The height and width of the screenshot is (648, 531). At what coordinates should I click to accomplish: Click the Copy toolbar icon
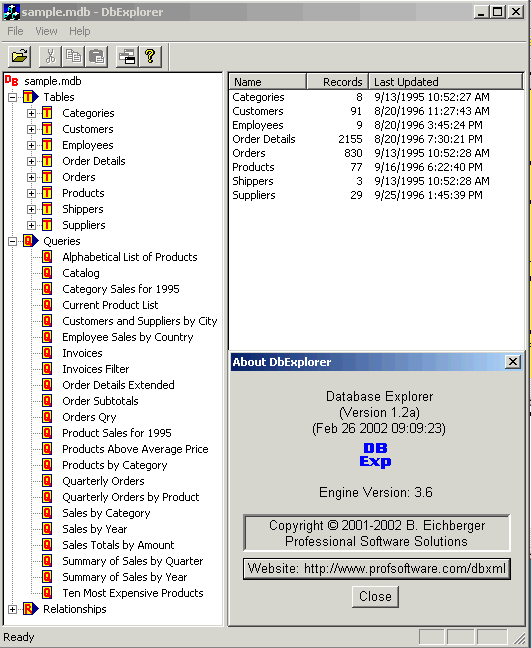[x=73, y=56]
